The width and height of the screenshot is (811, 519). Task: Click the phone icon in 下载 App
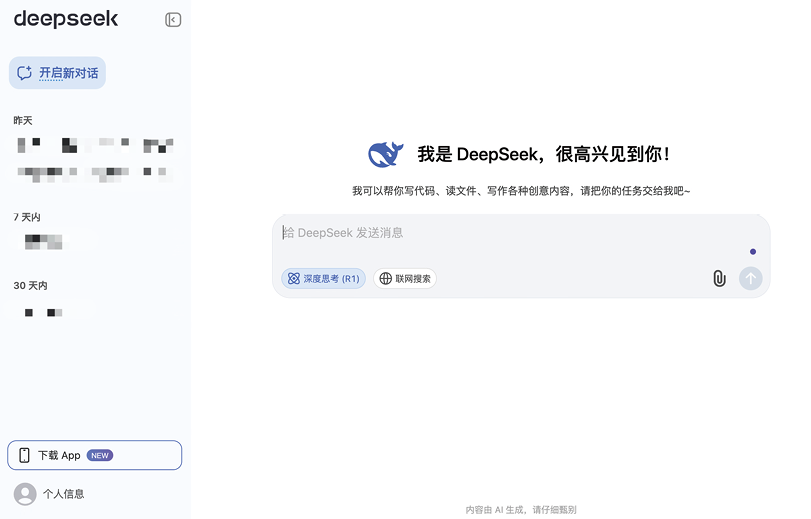24,455
